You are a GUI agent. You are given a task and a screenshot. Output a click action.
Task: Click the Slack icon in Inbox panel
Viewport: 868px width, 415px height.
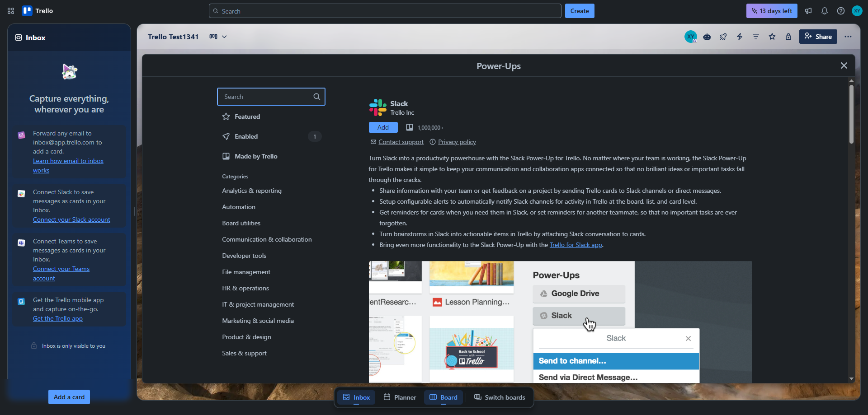click(x=21, y=194)
